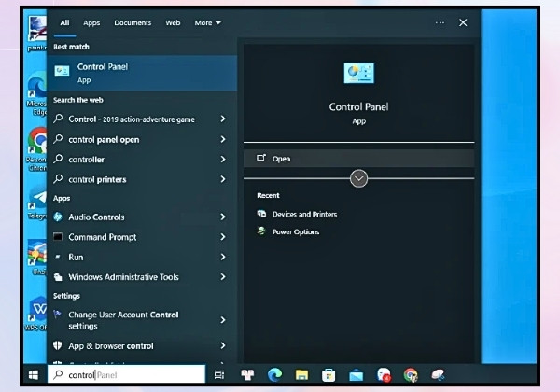The image size is (560, 392).
Task: Click the Microsoft Edge desktop shortcut
Action: (37, 93)
